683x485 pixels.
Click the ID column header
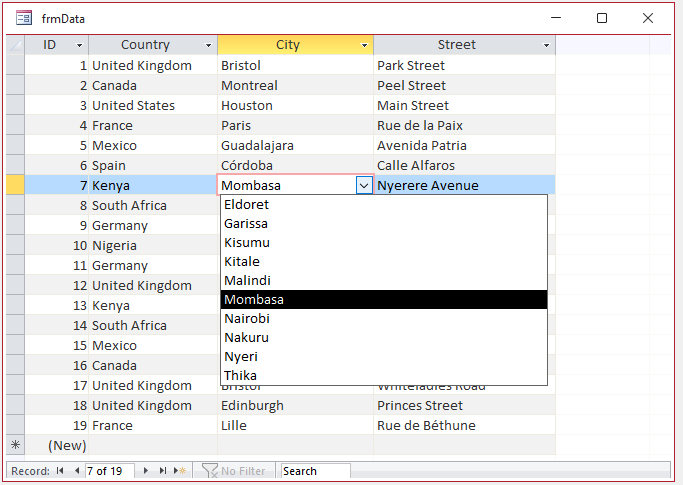57,45
